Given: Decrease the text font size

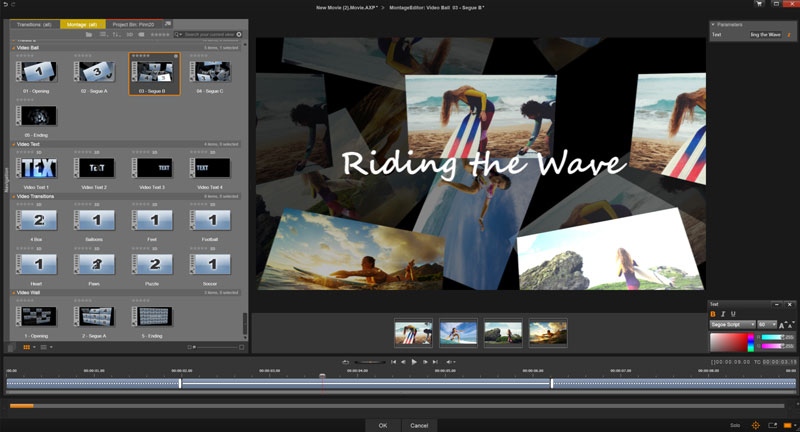Looking at the screenshot, I should tap(791, 325).
